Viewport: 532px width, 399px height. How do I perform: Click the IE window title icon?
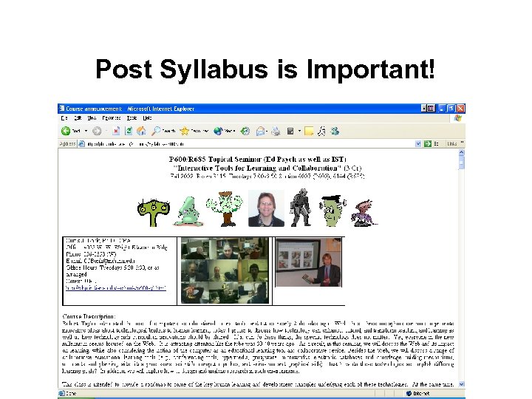point(62,109)
